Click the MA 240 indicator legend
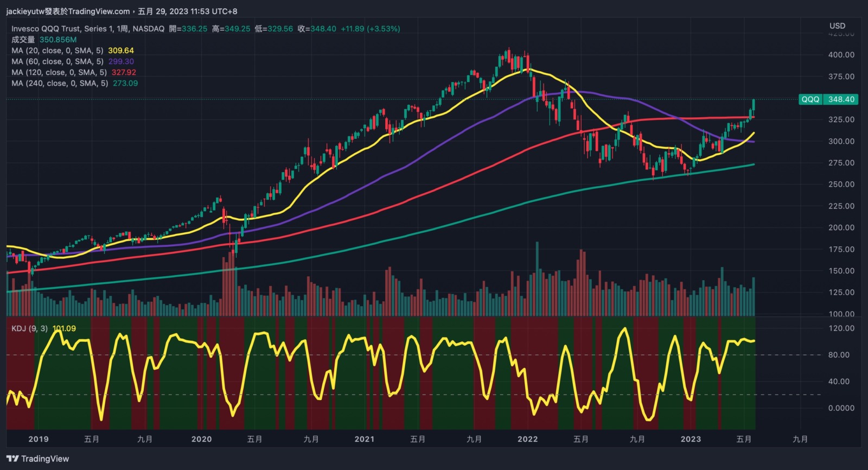The image size is (868, 470). point(59,83)
